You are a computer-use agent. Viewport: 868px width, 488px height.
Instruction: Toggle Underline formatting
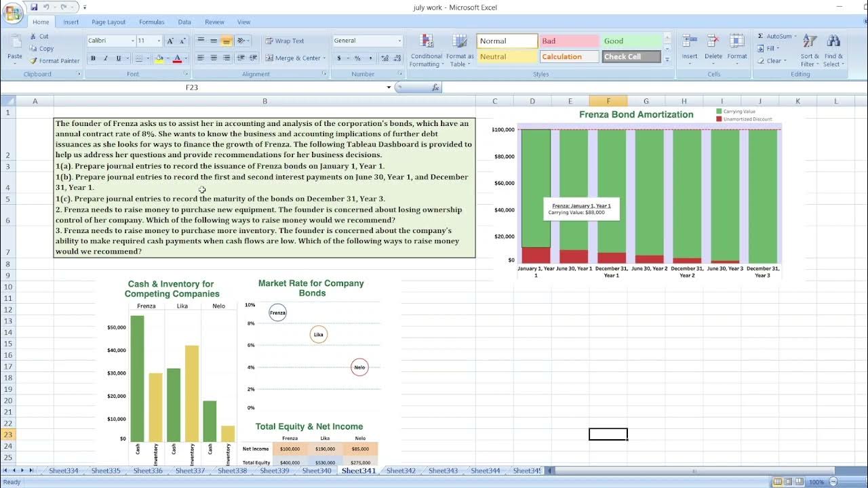pos(118,58)
